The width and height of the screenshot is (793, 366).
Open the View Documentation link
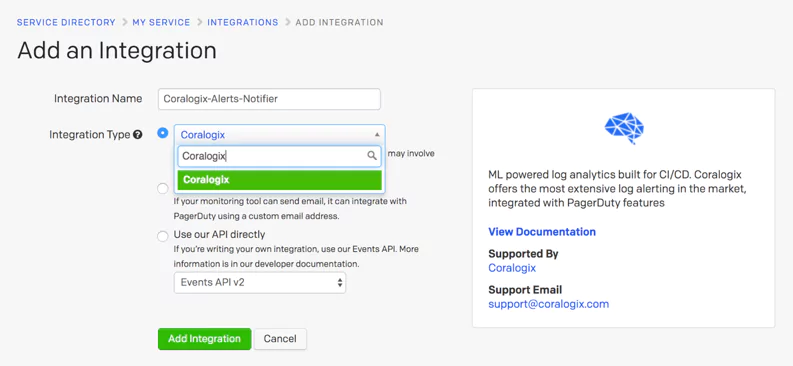[542, 232]
